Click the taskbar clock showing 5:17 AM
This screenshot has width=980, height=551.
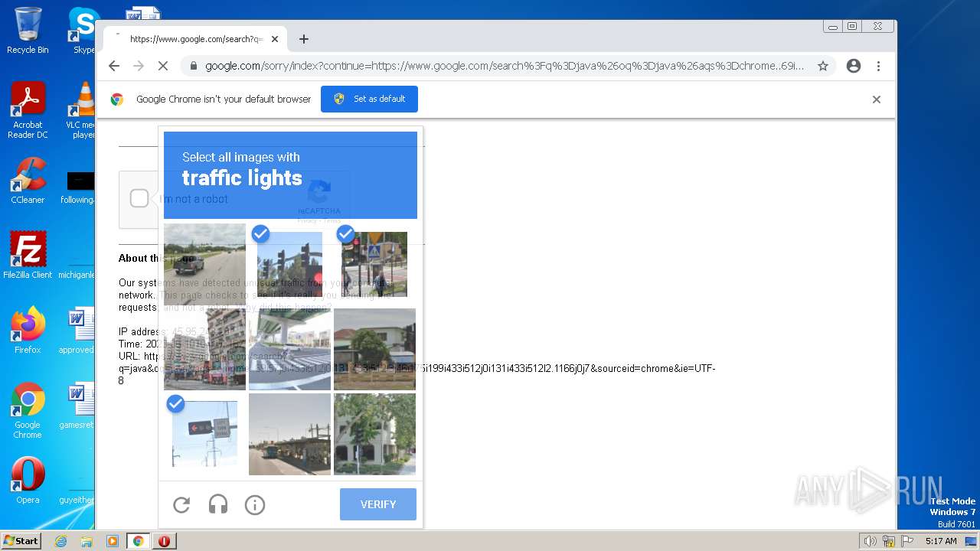(941, 541)
